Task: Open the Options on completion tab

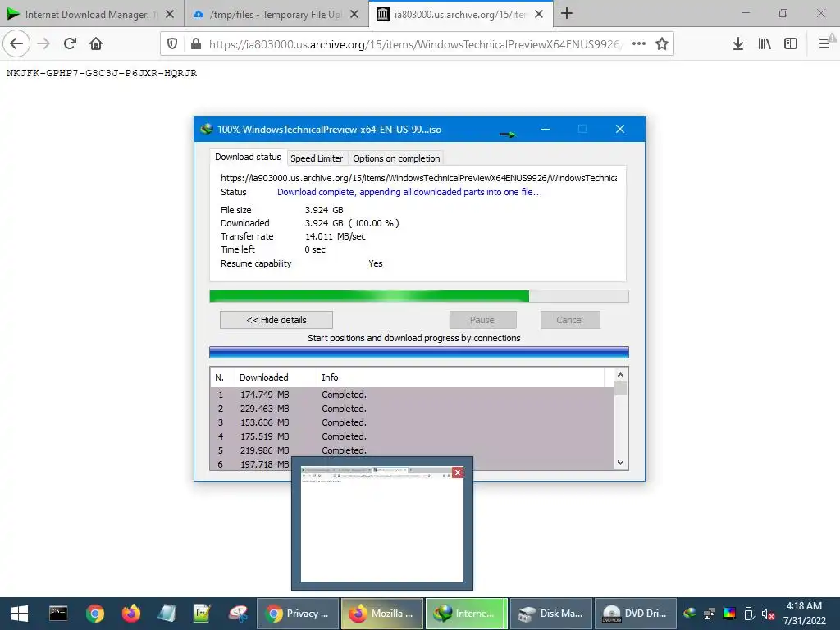Action: coord(396,158)
